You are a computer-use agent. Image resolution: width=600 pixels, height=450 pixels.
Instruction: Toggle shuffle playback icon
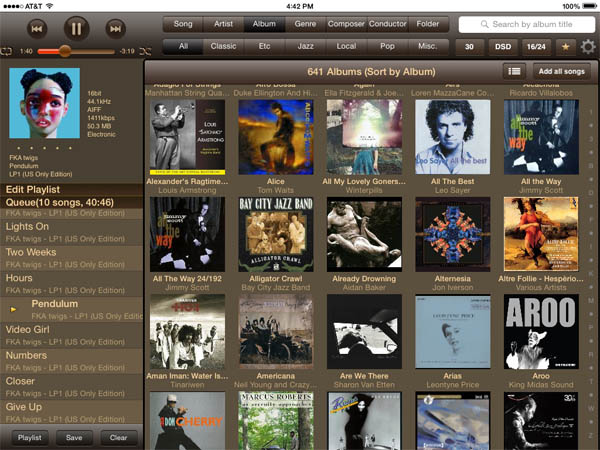(x=145, y=51)
